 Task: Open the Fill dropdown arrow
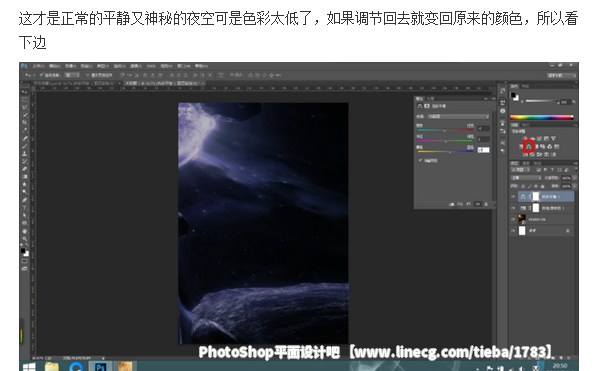coord(574,186)
